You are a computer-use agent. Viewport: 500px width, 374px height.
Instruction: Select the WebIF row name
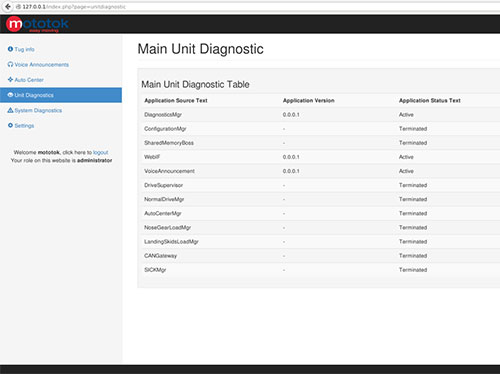click(x=152, y=157)
